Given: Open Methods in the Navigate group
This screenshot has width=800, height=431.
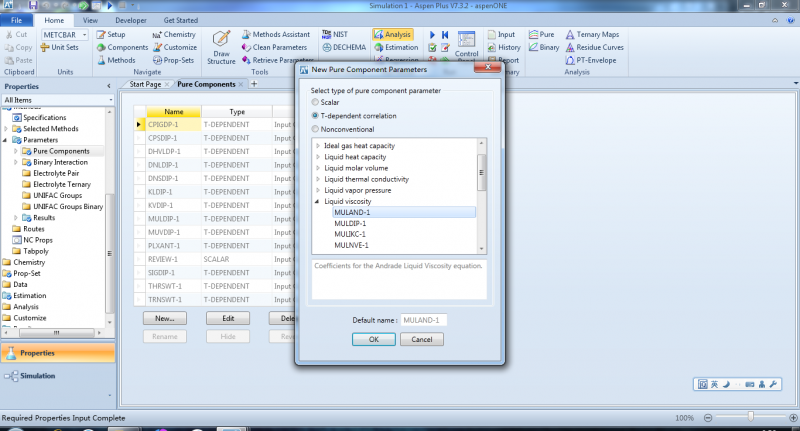Looking at the screenshot, I should (116, 60).
